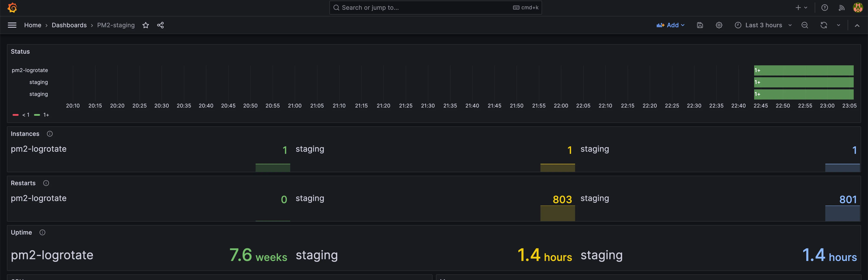
Task: Open the help question mark icon
Action: (824, 7)
